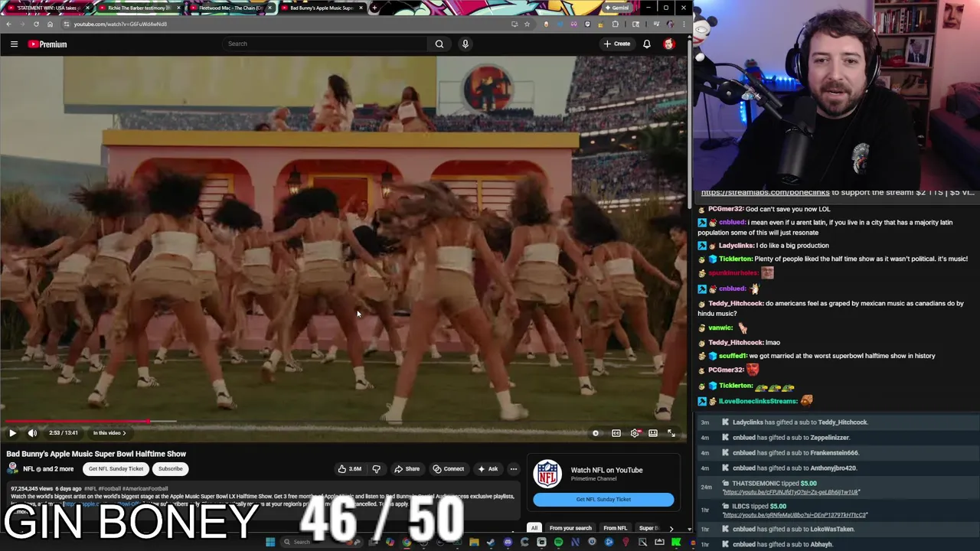The height and width of the screenshot is (551, 980).
Task: Select Bad Bunny's Apple Music tab
Action: (x=322, y=8)
